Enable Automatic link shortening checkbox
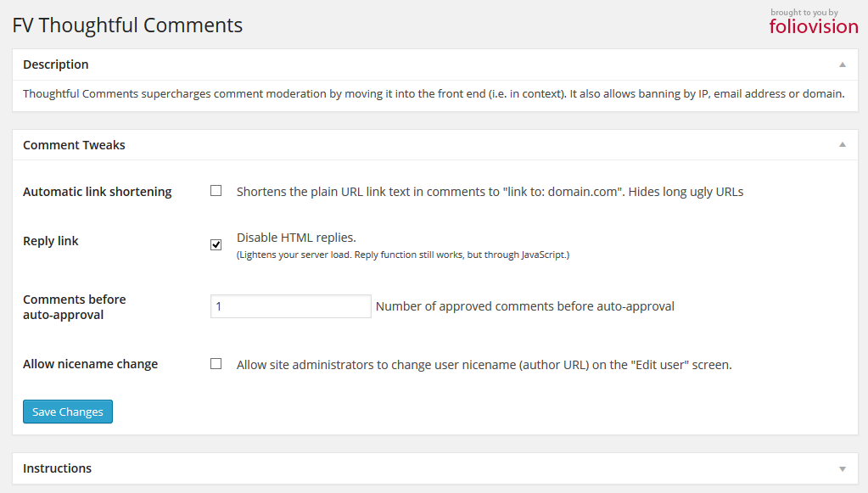868x493 pixels. 216,191
